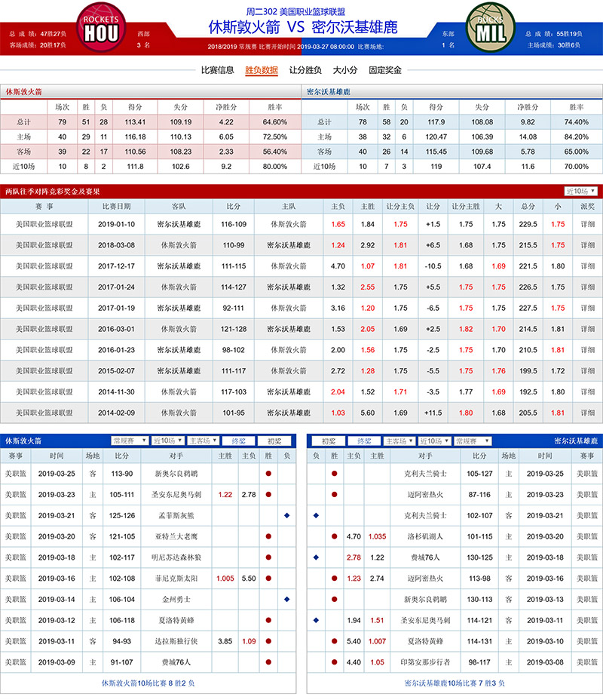Click red win dot for Bucks 2019-03-25 game
This screenshot has width=603, height=700.
click(335, 474)
